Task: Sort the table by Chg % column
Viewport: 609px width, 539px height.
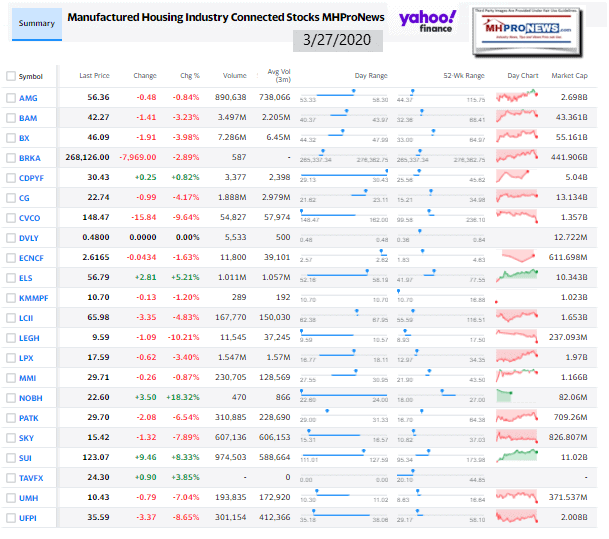Action: point(187,76)
